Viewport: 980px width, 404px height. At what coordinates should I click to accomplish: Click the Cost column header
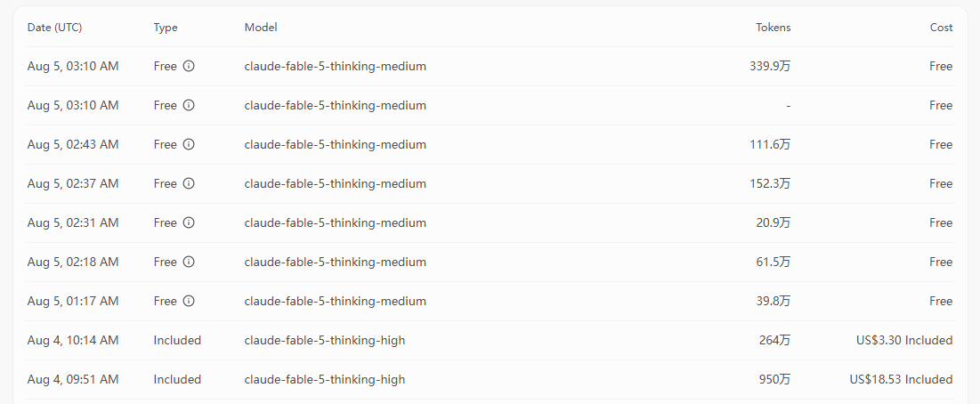pyautogui.click(x=941, y=28)
